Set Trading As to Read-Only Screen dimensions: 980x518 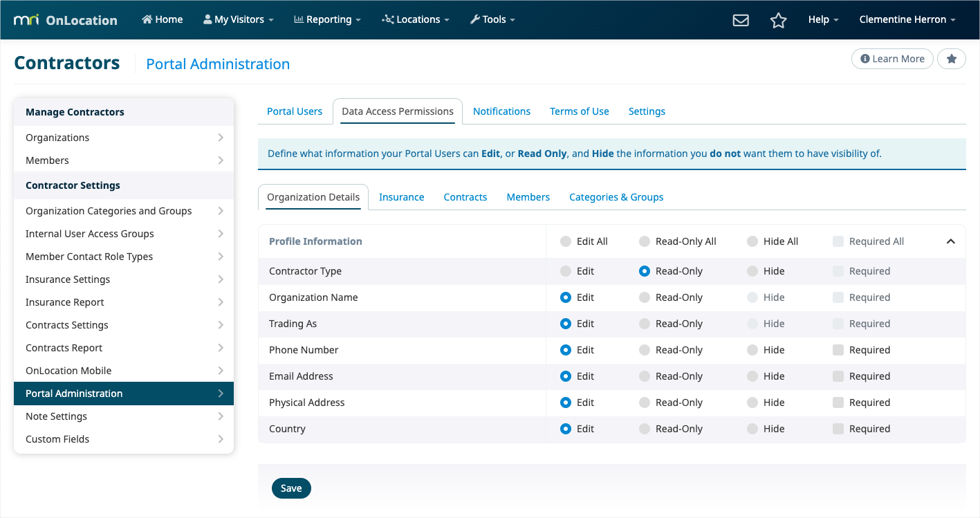tap(645, 324)
